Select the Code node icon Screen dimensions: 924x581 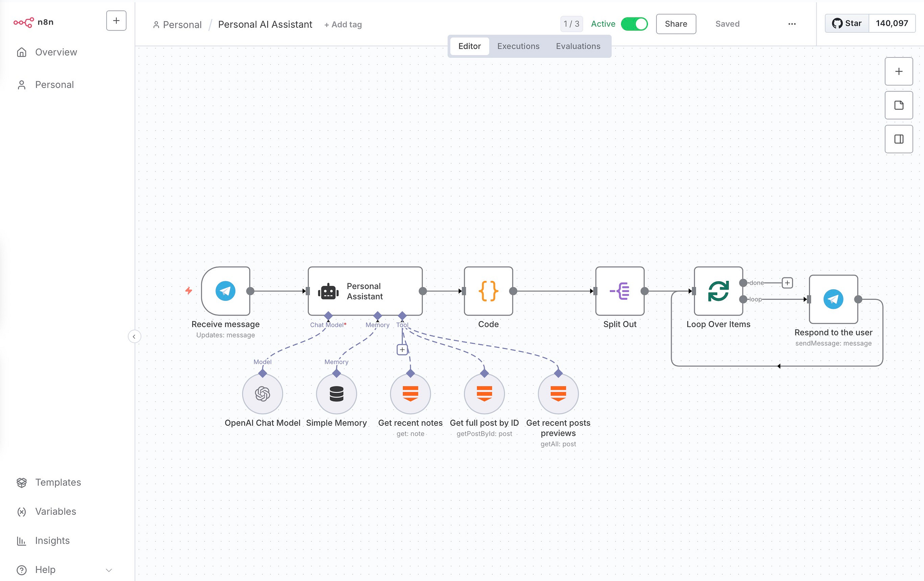tap(488, 291)
